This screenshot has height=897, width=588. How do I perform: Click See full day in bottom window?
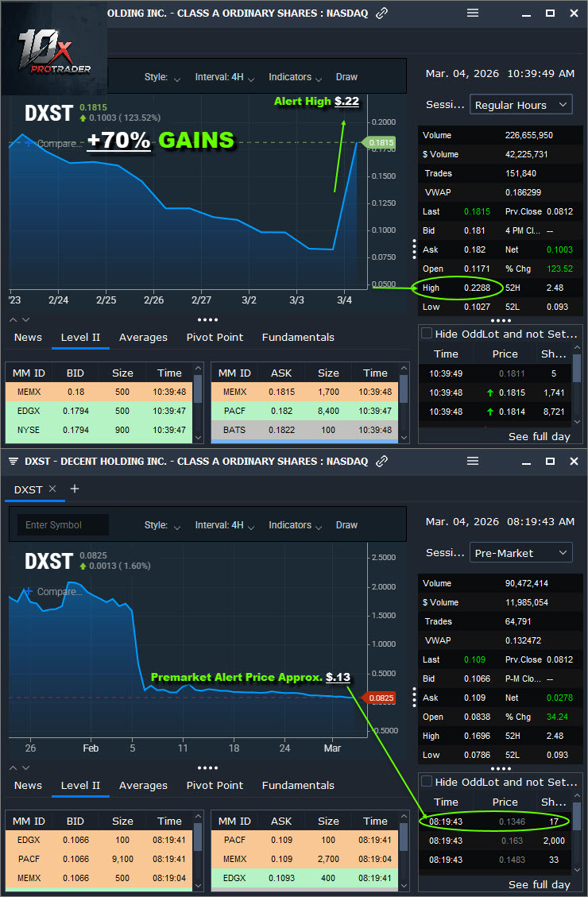coord(539,884)
